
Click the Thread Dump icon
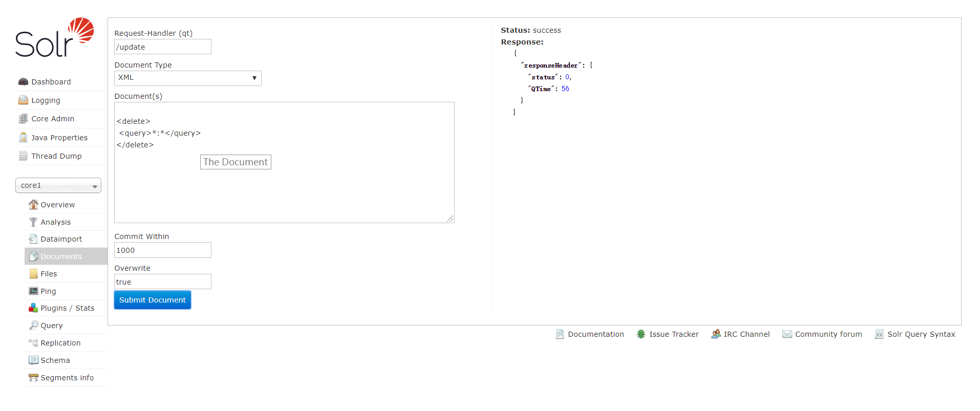(x=23, y=156)
